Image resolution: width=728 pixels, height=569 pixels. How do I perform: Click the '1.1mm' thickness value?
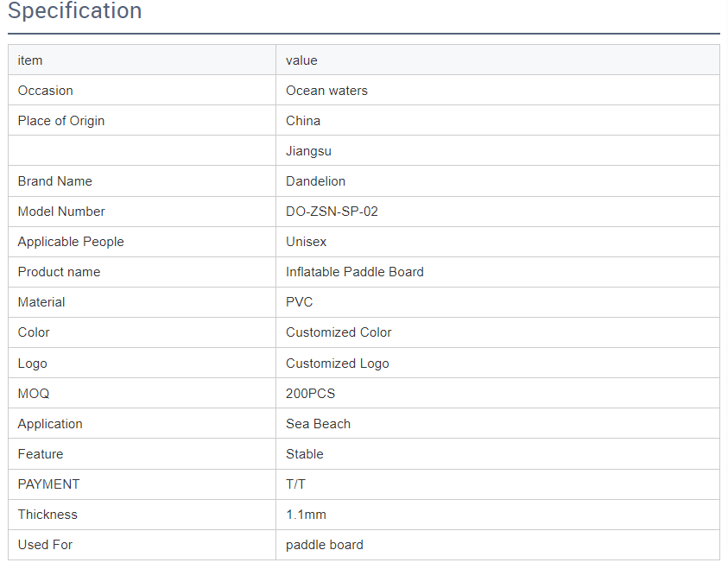pos(306,515)
